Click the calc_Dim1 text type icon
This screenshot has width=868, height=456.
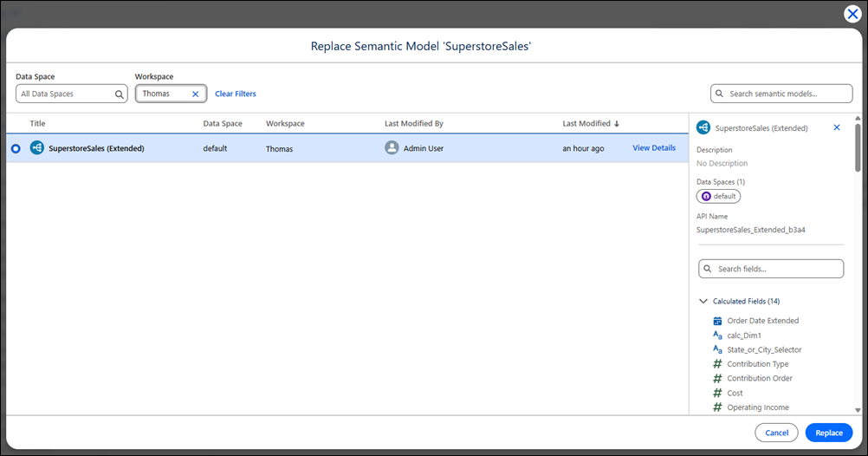717,335
